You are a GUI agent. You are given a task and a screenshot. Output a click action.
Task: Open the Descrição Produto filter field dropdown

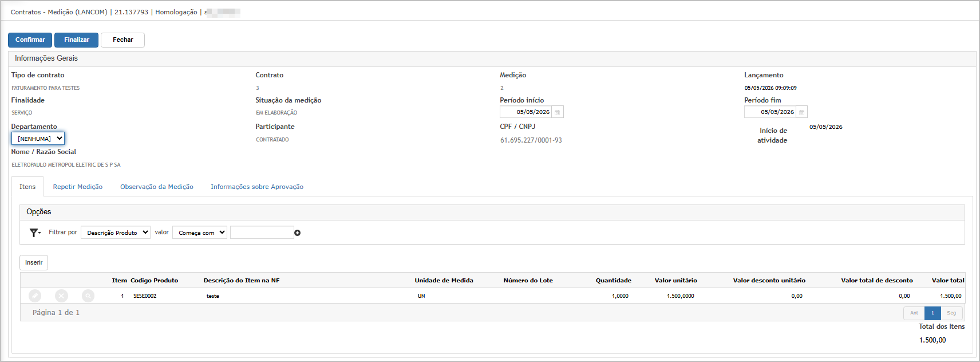coord(116,233)
